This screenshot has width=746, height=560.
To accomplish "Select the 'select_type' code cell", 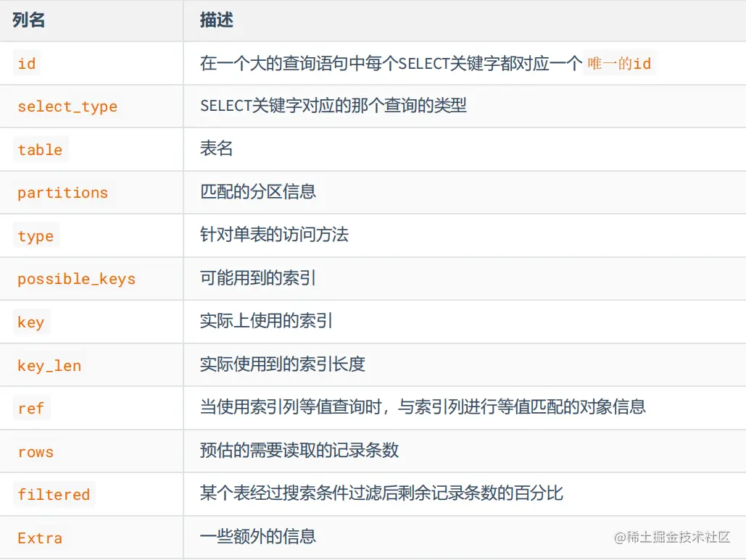I will tap(67, 106).
